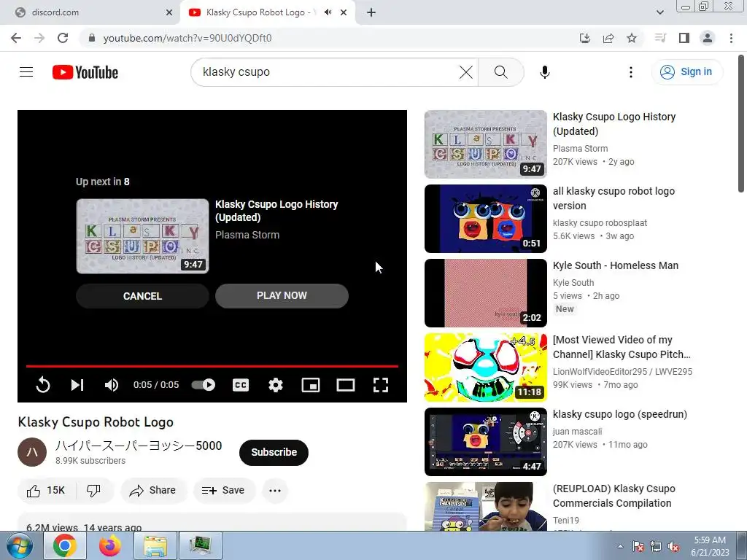Click Klasky Csupo Pitch thumbnail 11:18
This screenshot has height=560, width=747.
coord(485,367)
